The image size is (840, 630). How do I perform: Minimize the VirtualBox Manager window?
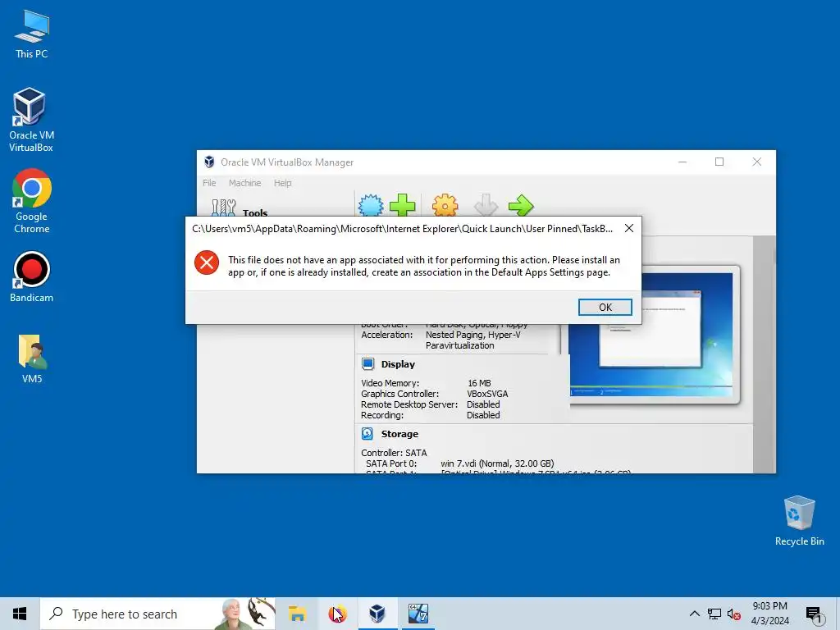point(682,162)
